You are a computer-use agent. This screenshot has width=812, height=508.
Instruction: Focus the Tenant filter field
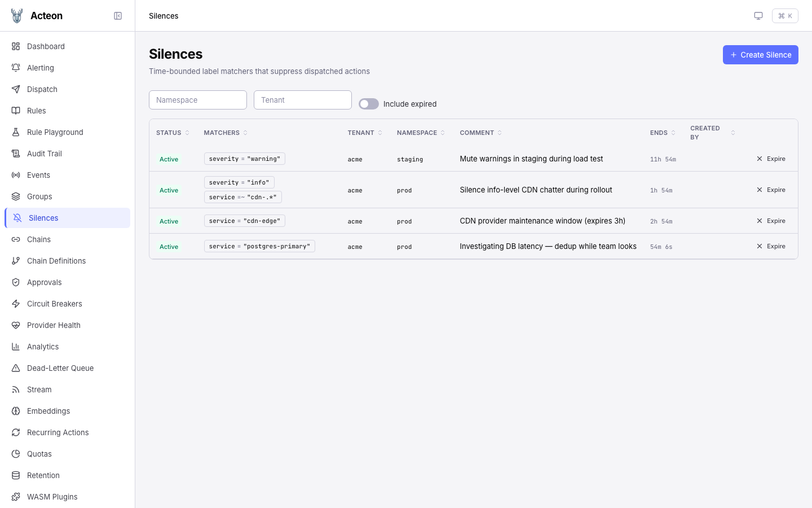coord(303,100)
